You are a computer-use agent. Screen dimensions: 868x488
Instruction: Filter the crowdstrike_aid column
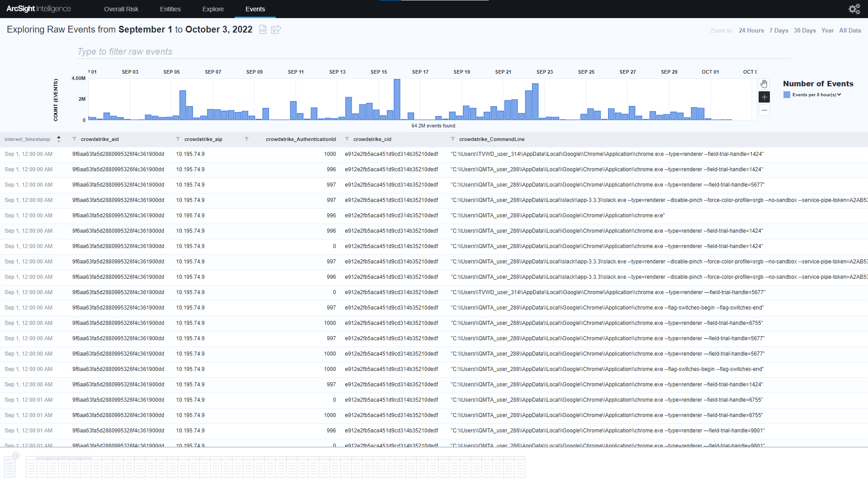click(x=74, y=139)
